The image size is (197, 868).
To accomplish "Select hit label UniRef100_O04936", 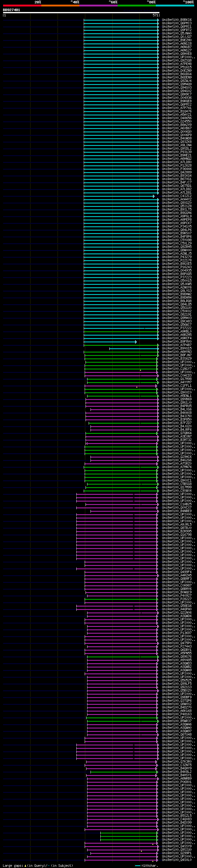I will (x=177, y=98).
